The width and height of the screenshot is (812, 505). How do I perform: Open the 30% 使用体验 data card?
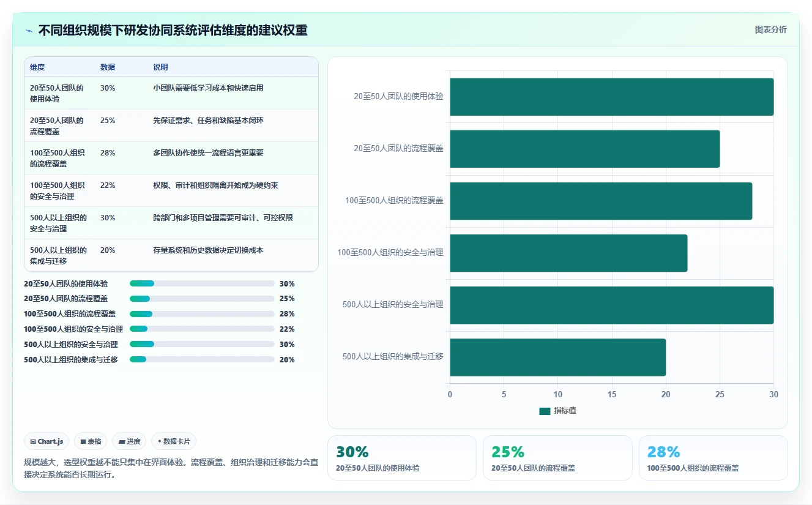coord(402,458)
